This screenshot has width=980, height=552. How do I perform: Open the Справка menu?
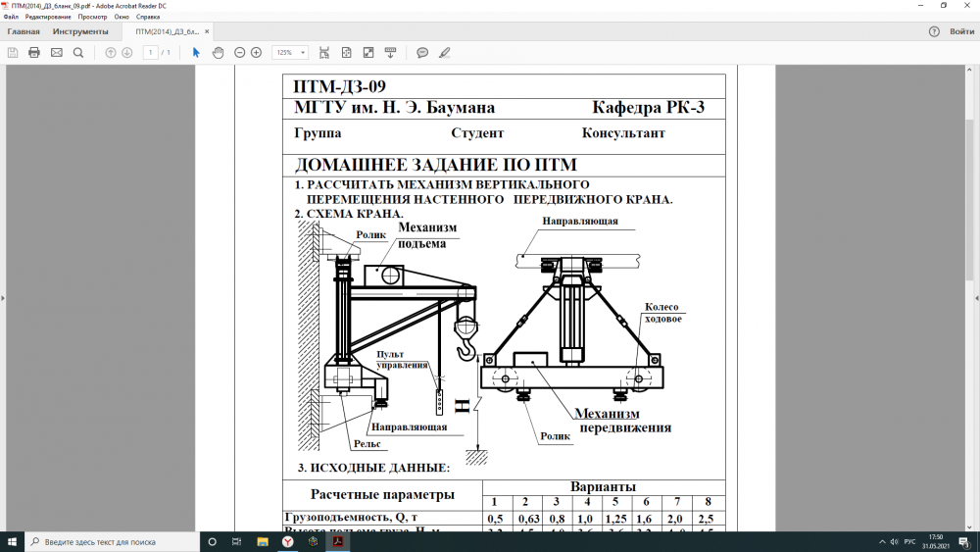pyautogui.click(x=148, y=17)
